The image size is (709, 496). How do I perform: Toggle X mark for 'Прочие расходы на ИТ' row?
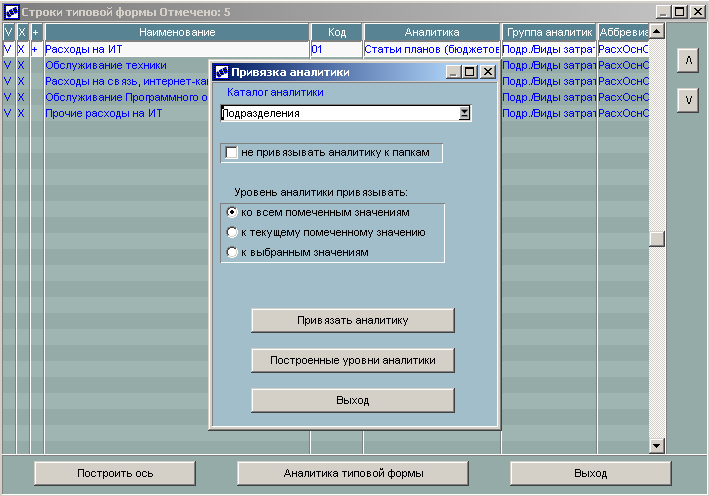tap(22, 113)
